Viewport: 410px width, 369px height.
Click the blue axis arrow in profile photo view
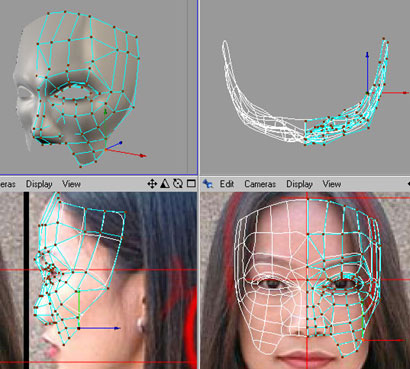pos(99,328)
